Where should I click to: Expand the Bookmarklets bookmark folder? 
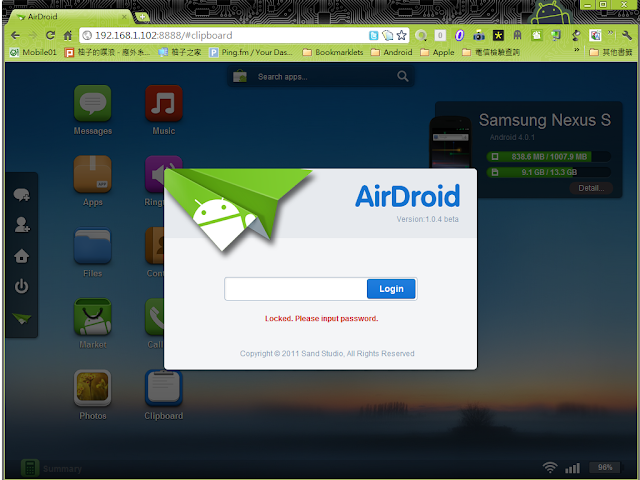(333, 52)
